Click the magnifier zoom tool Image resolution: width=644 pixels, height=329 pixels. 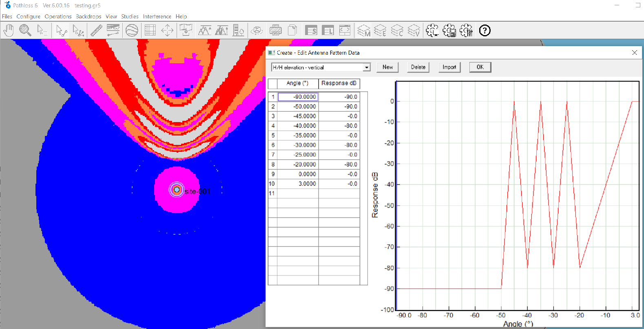pyautogui.click(x=25, y=31)
